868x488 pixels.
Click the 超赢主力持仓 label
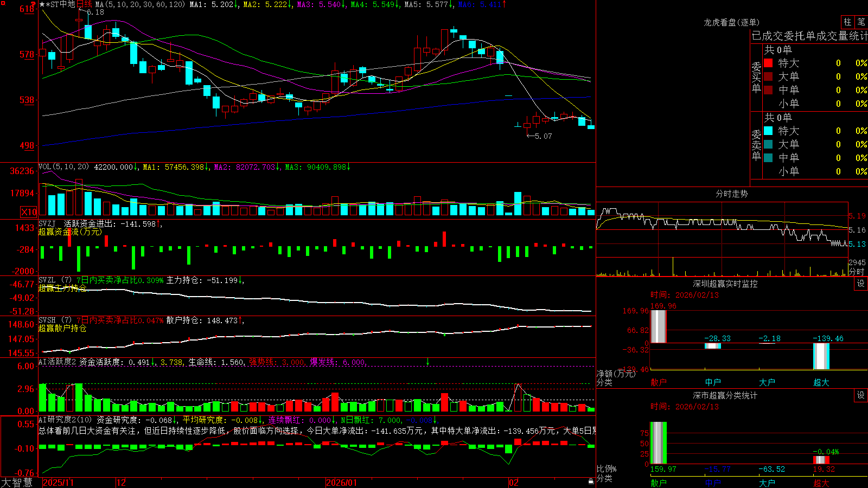[62, 288]
